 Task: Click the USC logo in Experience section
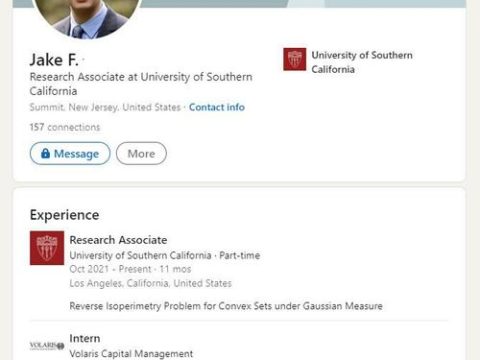point(47,248)
